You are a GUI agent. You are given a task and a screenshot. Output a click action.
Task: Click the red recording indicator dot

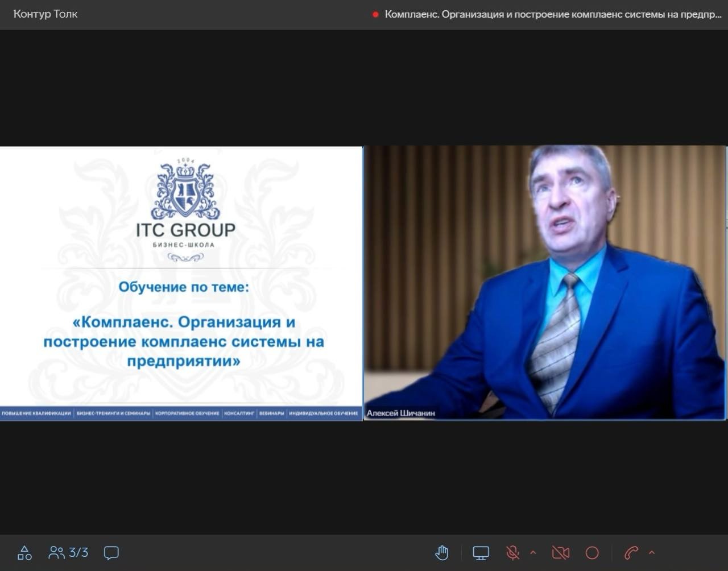[375, 15]
